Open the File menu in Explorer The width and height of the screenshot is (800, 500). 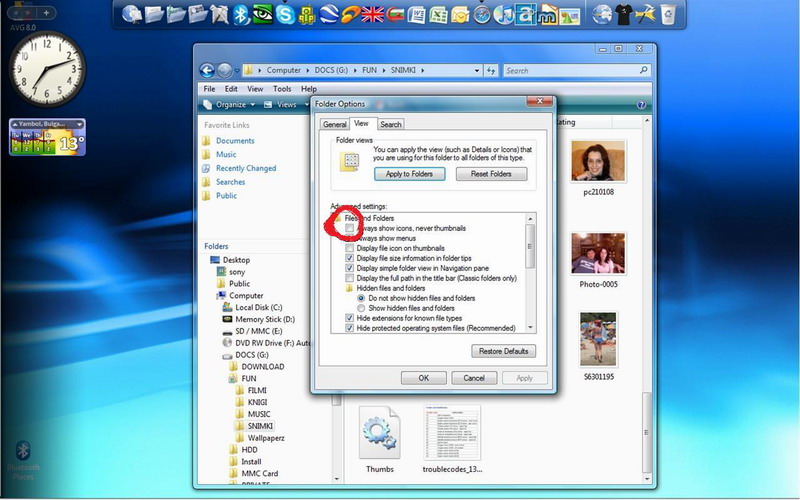coord(209,89)
